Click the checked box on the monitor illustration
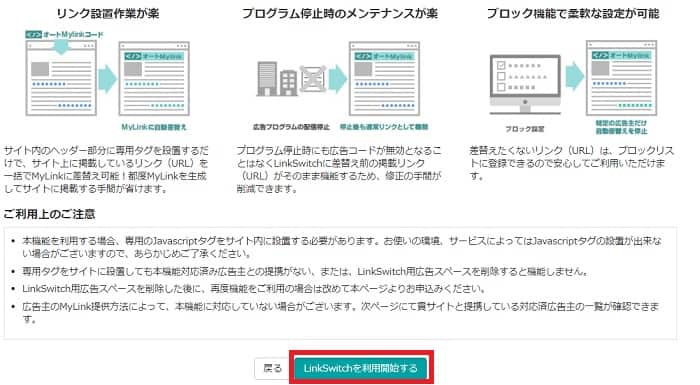 pyautogui.click(x=501, y=66)
